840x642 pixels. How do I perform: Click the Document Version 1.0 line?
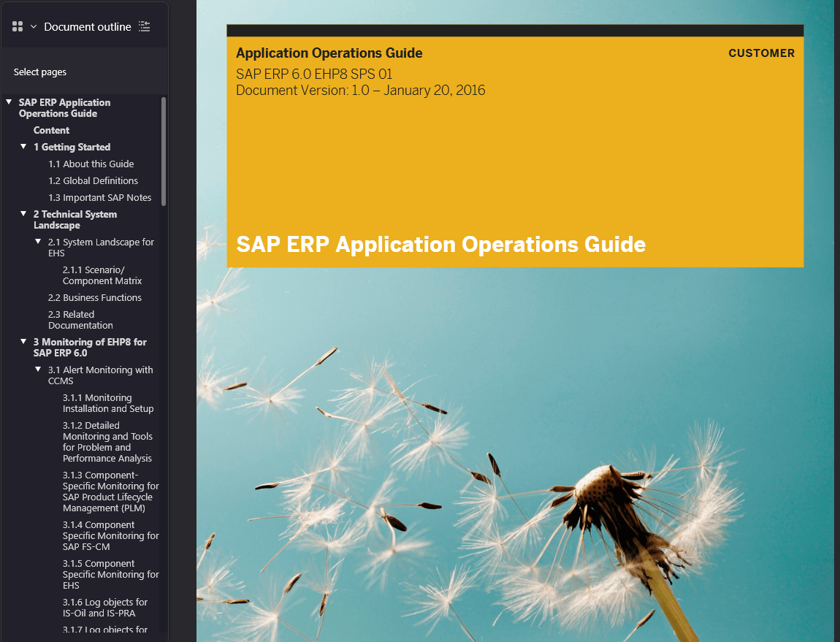[361, 90]
